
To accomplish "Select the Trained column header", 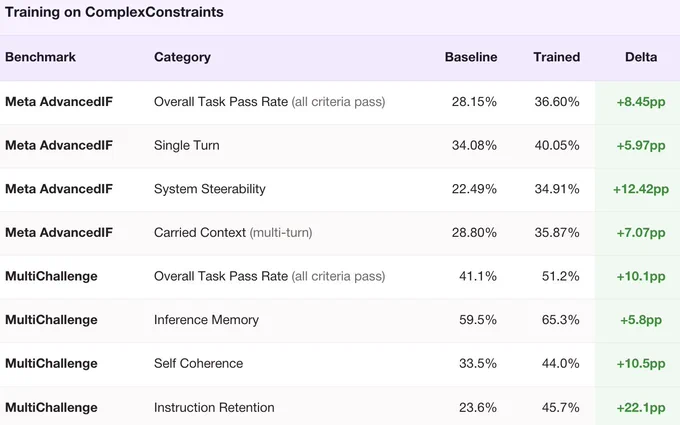I will click(x=557, y=57).
